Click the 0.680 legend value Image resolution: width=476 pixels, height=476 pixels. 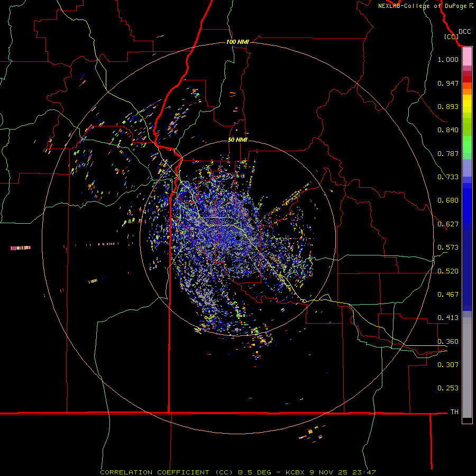pos(448,200)
